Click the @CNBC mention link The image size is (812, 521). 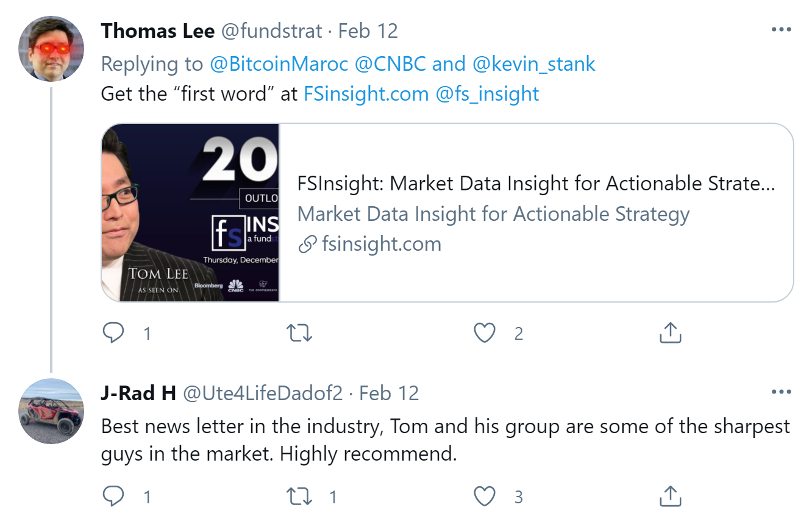coord(390,63)
